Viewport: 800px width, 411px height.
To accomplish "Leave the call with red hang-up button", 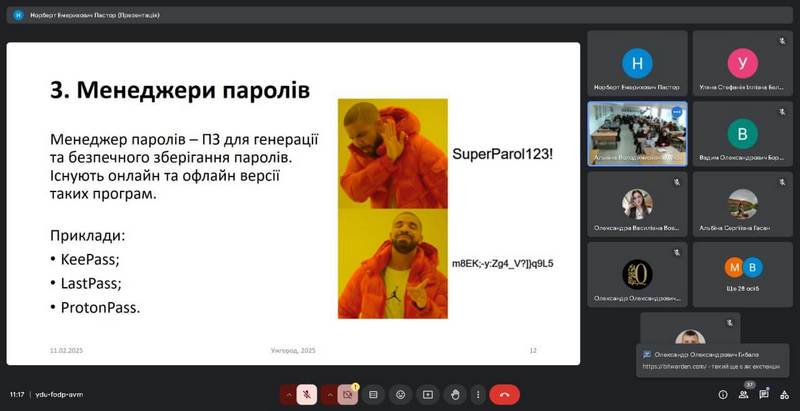I will click(505, 395).
